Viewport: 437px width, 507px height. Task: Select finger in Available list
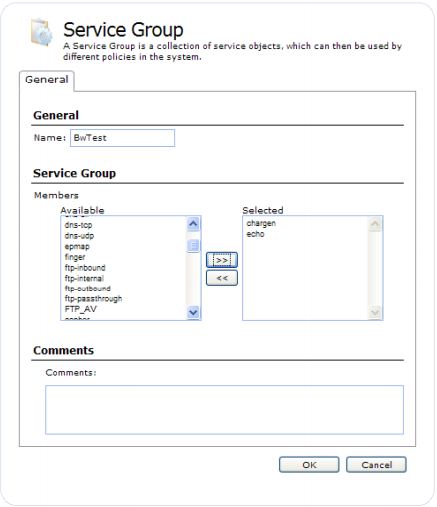point(75,257)
